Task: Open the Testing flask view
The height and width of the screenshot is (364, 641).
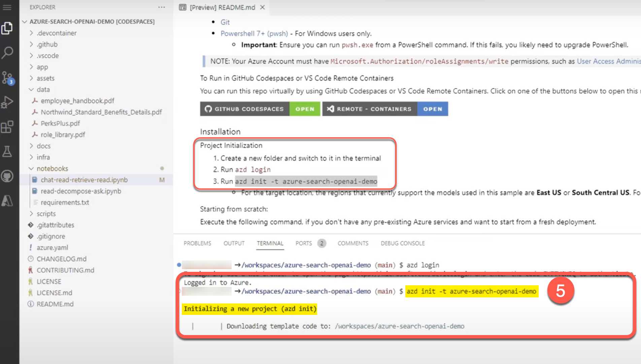Action: point(7,151)
